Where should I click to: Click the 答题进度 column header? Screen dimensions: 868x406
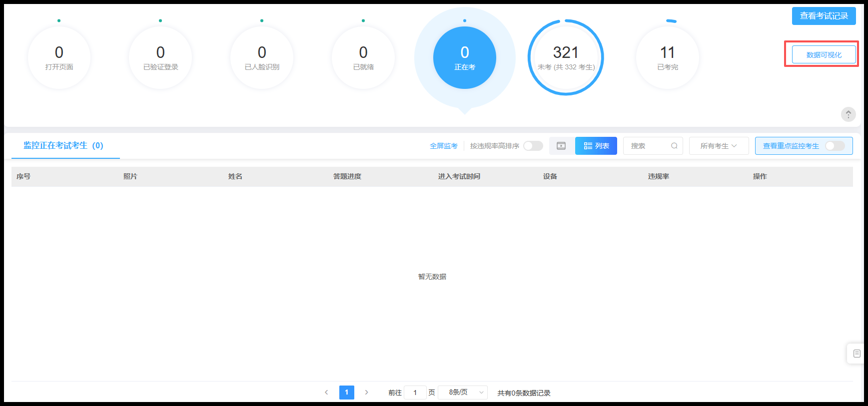click(347, 176)
